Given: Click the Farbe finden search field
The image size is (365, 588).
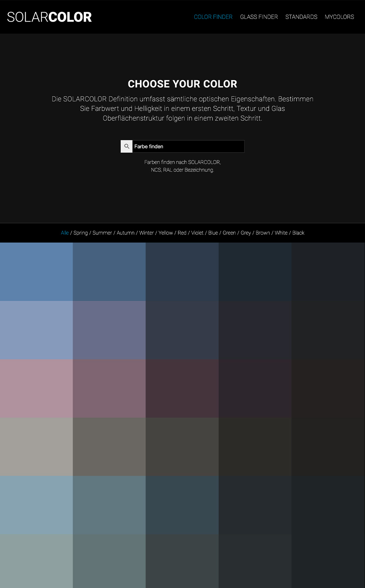Looking at the screenshot, I should pos(188,146).
